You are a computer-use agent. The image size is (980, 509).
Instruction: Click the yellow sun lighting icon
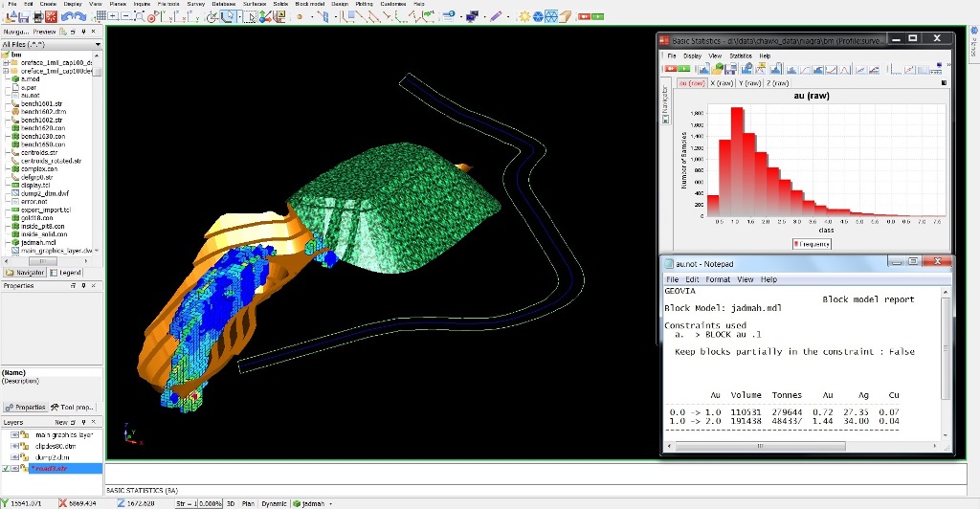[x=525, y=16]
